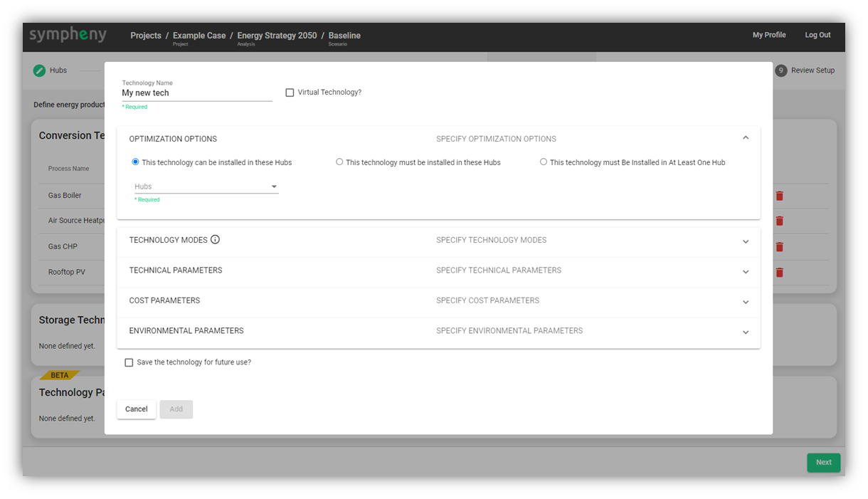Click the Technology Name text field
The height and width of the screenshot is (499, 868).
[x=196, y=93]
